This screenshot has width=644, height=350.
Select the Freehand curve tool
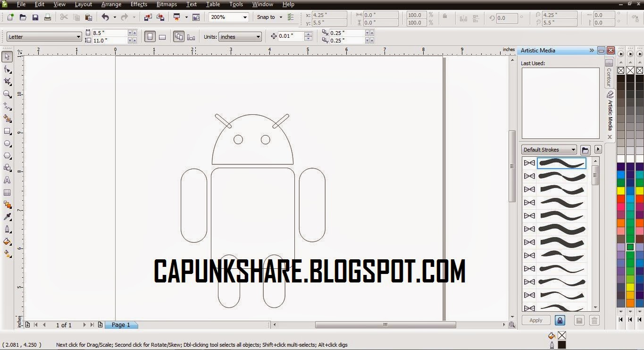[7, 106]
